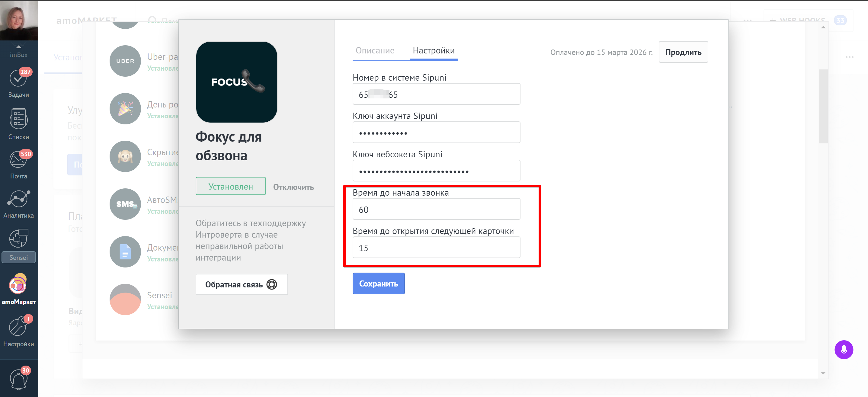
Task: Click the Продлить button
Action: [x=683, y=52]
